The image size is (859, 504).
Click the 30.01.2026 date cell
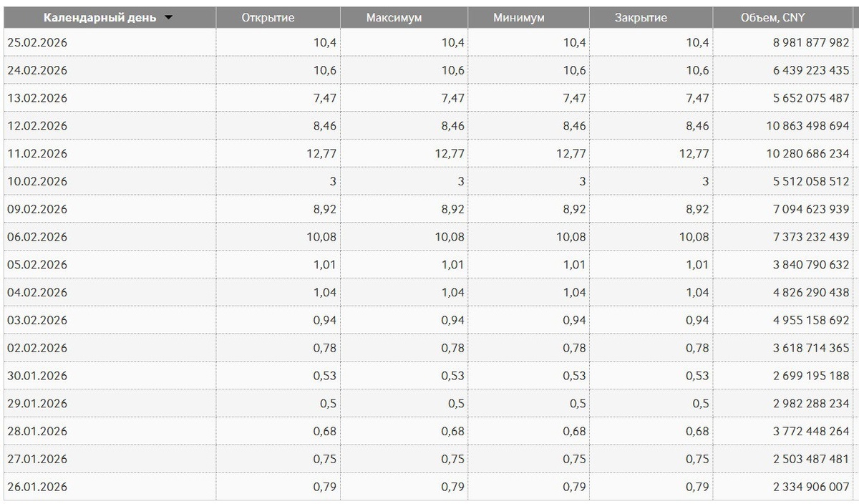[x=37, y=376]
